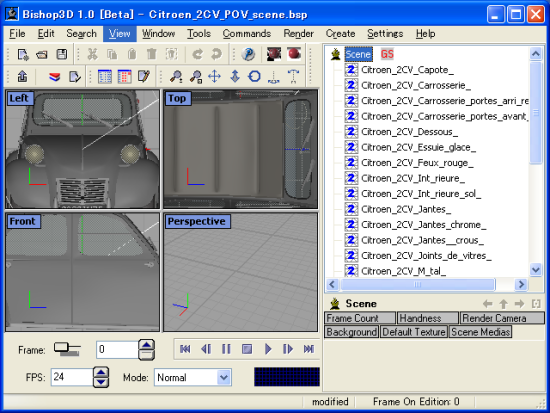Open the File menu

pyautogui.click(x=17, y=34)
